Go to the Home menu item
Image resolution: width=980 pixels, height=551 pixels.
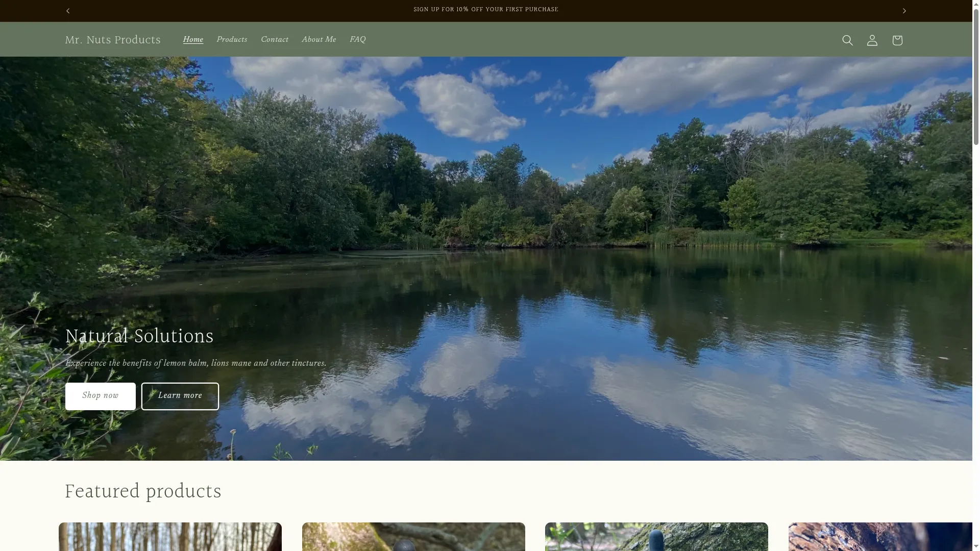(x=193, y=40)
